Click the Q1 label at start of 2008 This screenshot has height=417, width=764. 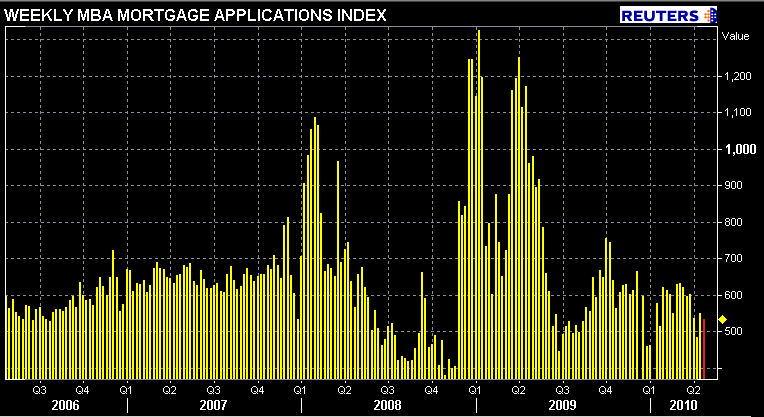[301, 389]
